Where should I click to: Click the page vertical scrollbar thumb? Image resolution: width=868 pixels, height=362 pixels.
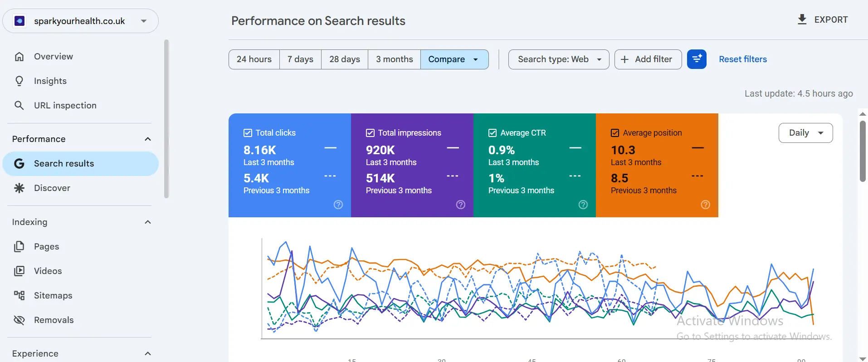(863, 151)
